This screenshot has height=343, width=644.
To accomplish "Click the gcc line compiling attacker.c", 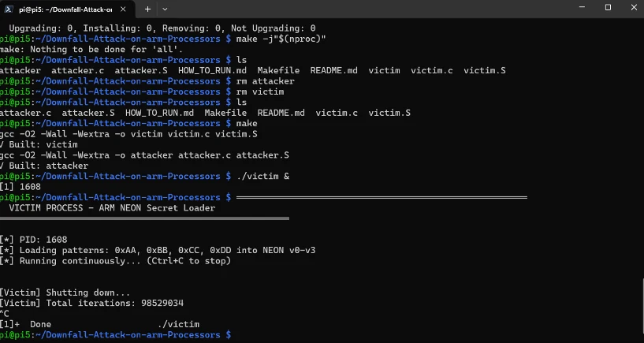I will click(144, 155).
